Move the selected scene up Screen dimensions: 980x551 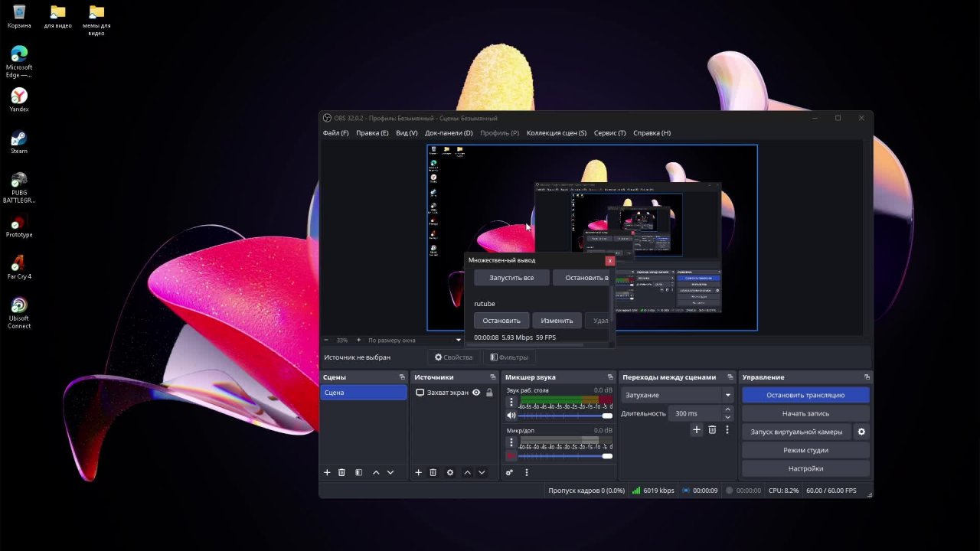click(376, 473)
